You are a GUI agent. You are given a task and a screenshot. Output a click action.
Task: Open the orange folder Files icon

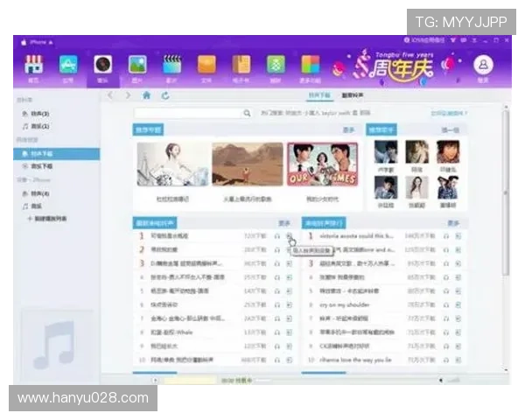[x=206, y=64]
